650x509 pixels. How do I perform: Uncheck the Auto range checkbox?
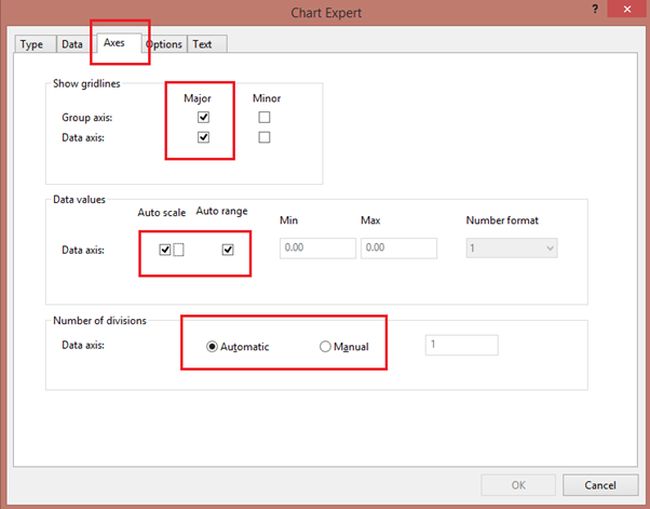pyautogui.click(x=228, y=250)
